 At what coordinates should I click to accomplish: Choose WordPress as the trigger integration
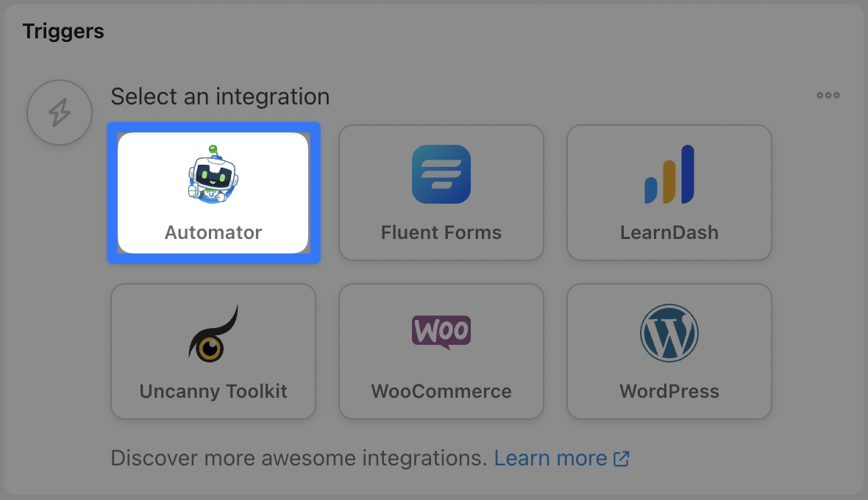click(669, 351)
